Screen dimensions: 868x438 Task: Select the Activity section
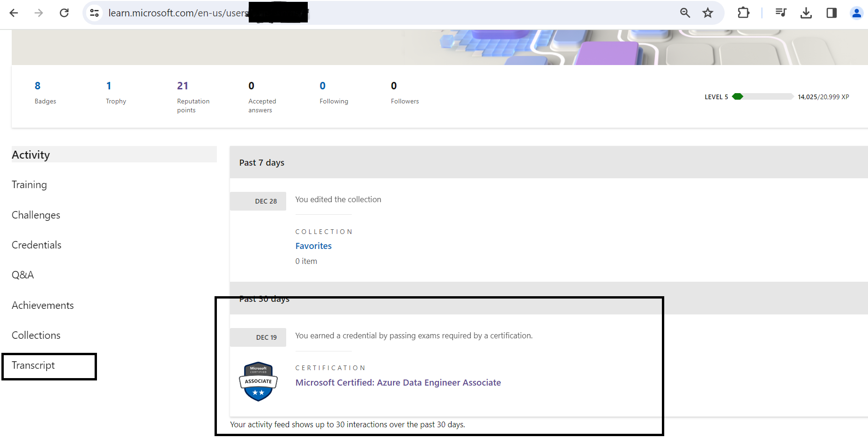(x=114, y=154)
